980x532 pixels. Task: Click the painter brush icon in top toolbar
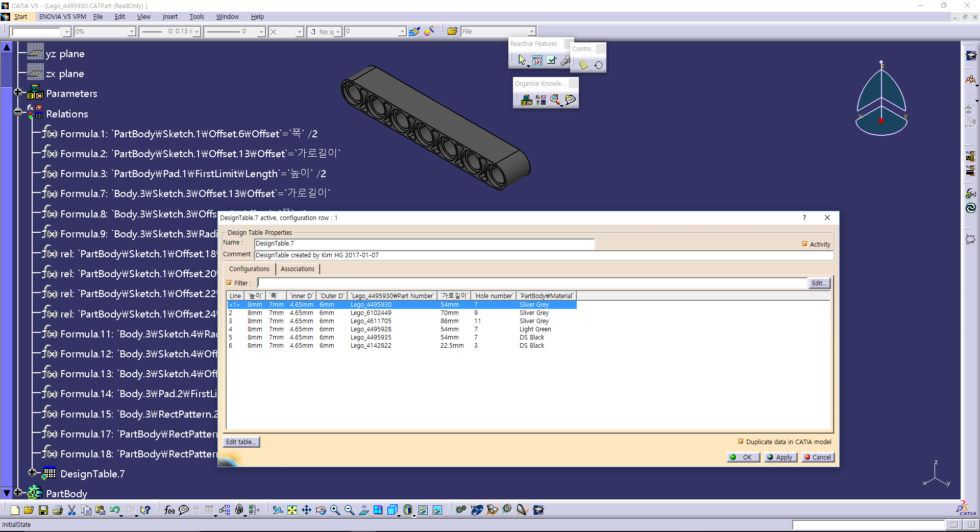click(414, 32)
